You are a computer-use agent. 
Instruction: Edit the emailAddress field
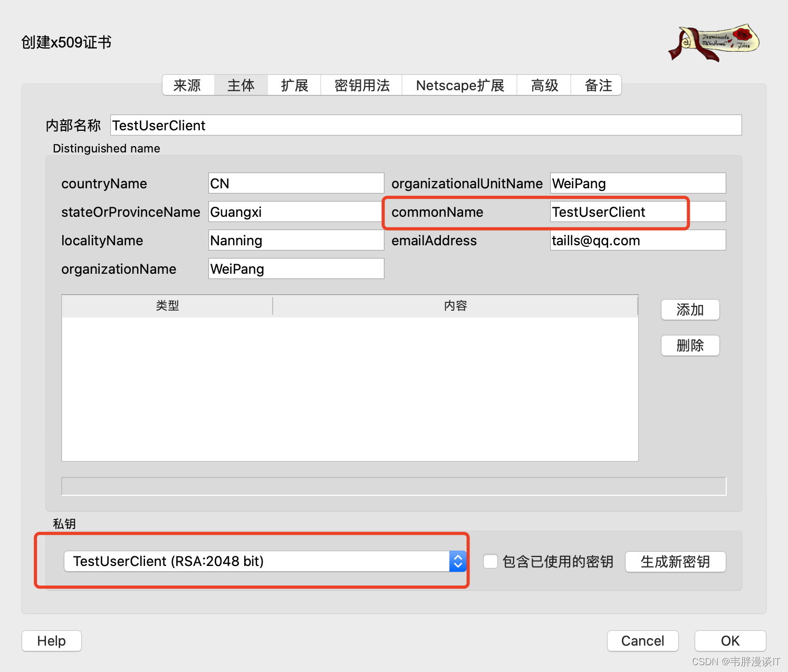[x=638, y=241]
